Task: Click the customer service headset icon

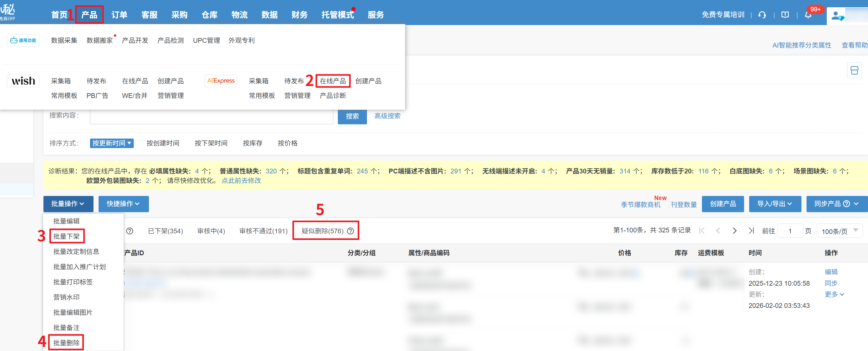Action: click(762, 15)
